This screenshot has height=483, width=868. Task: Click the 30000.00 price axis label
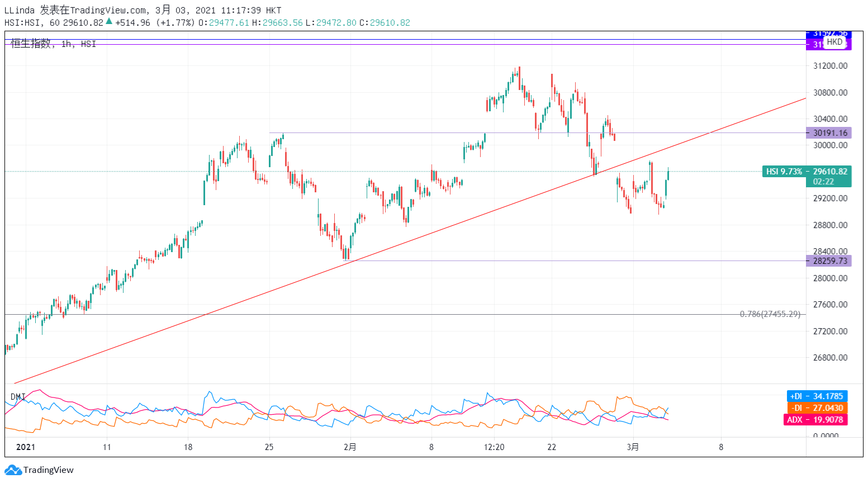tap(830, 145)
